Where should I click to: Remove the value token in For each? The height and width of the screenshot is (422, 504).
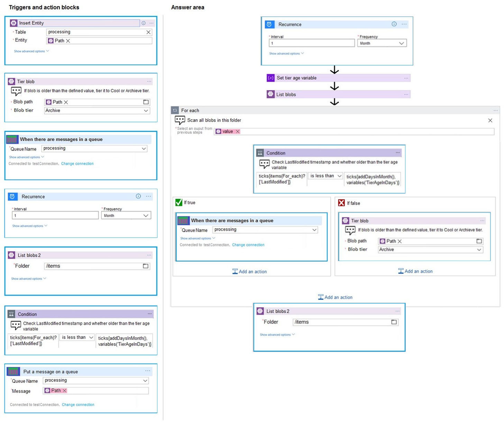coord(238,132)
